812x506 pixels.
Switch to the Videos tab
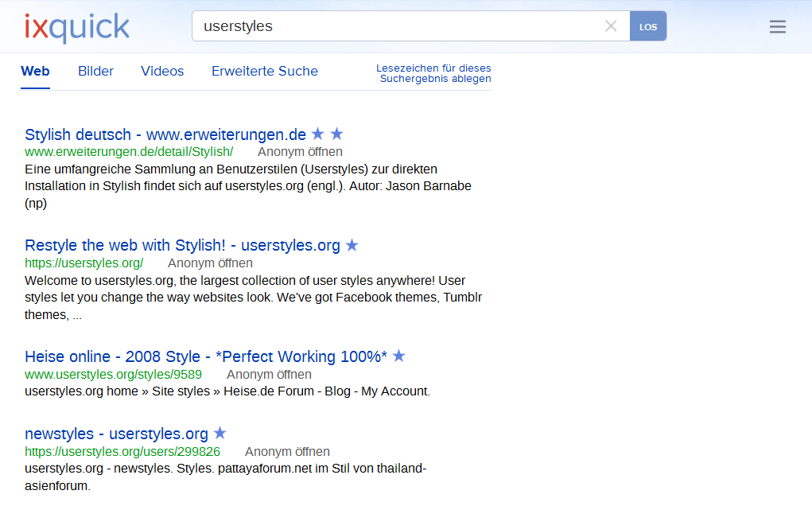click(162, 71)
